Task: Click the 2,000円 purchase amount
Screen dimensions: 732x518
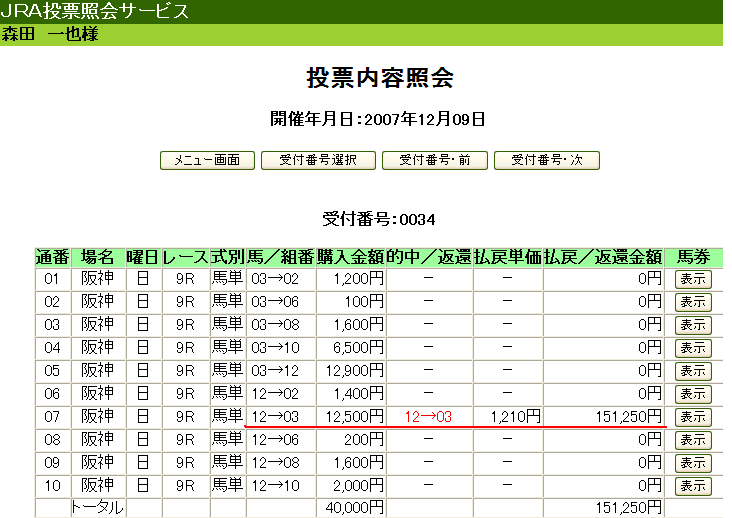Action: pyautogui.click(x=358, y=486)
